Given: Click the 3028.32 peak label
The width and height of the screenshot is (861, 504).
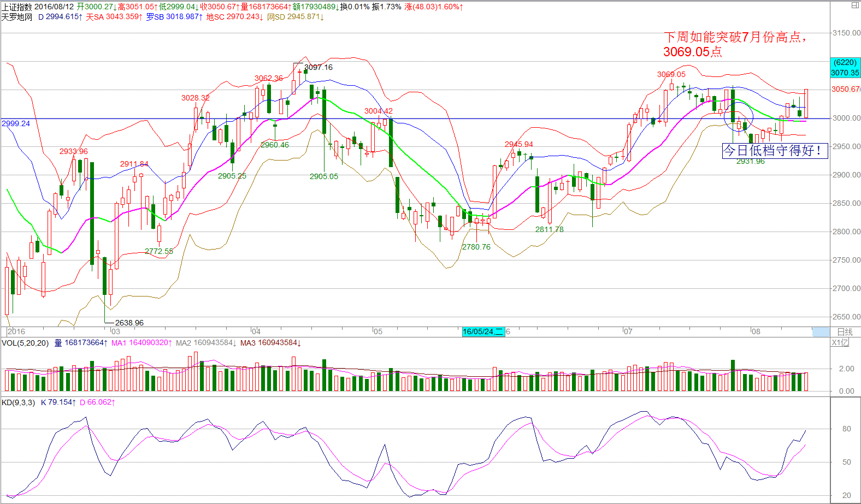Looking at the screenshot, I should click(196, 98).
